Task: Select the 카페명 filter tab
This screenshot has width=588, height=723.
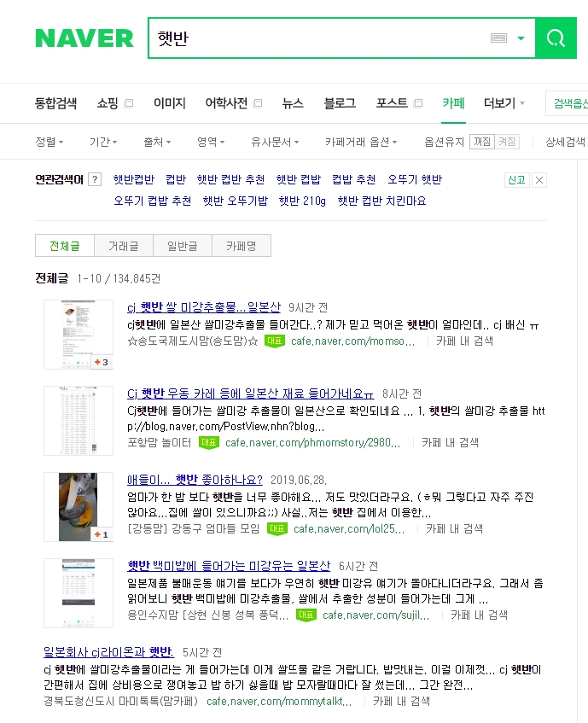Action: tap(242, 245)
